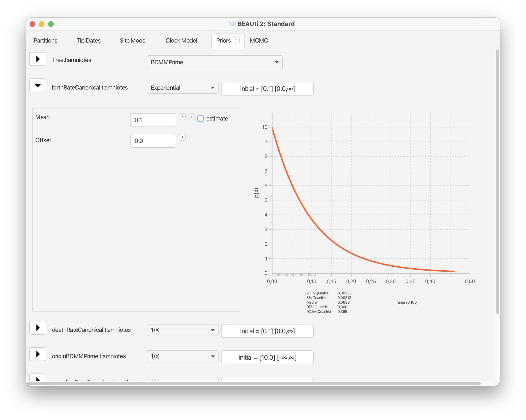Click deathRateCanonical initial = [0.1] [0.0,∞] button
The width and height of the screenshot is (526, 420).
tap(267, 331)
